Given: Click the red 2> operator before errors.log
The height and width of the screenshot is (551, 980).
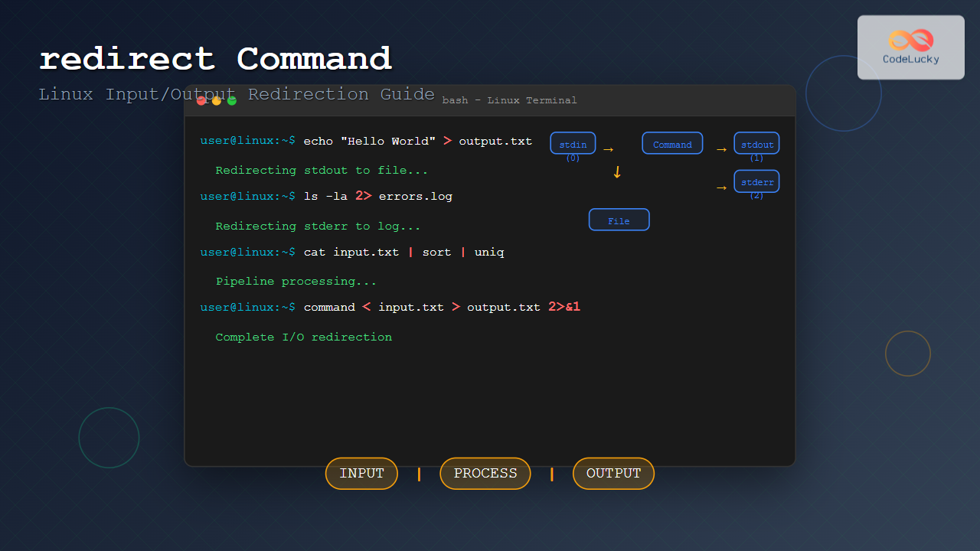Looking at the screenshot, I should [363, 196].
